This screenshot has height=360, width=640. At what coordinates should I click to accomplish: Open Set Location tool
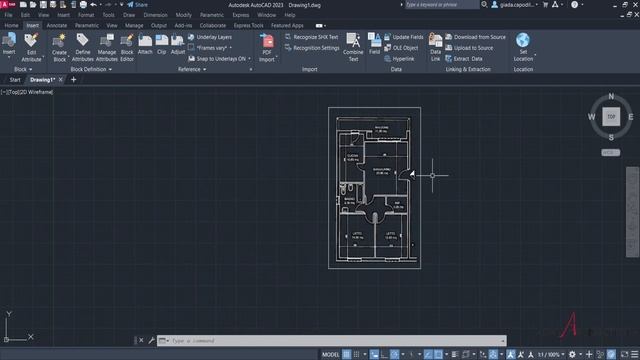point(523,47)
